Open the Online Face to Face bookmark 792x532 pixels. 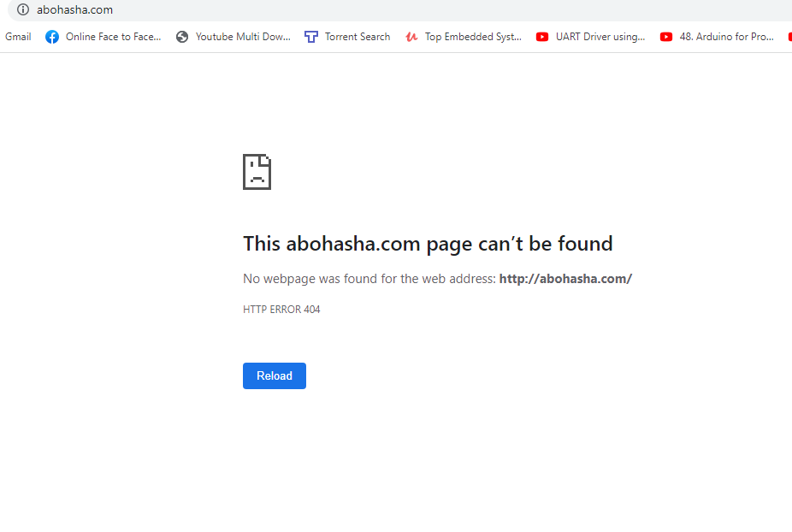[x=113, y=37]
